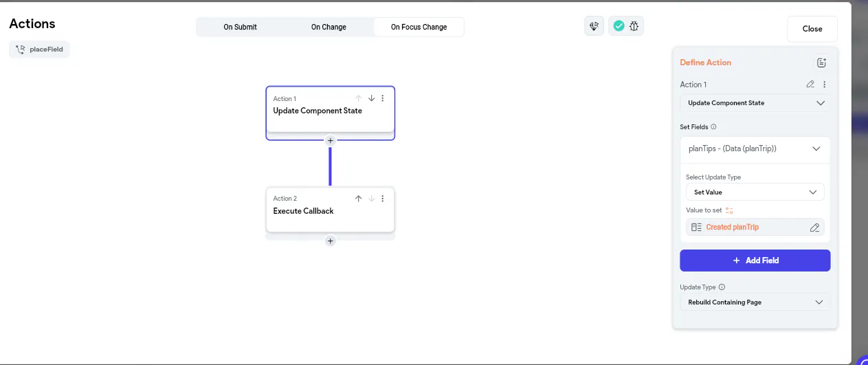The image size is (868, 365).
Task: Click the variable icon beside Value to set
Action: pos(730,210)
